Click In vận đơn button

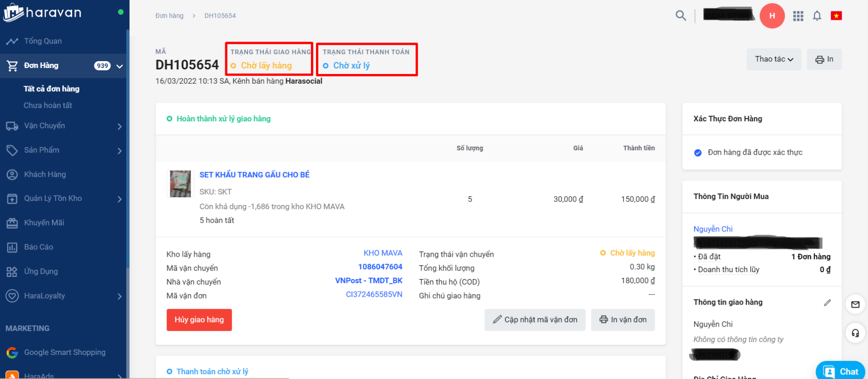[623, 320]
